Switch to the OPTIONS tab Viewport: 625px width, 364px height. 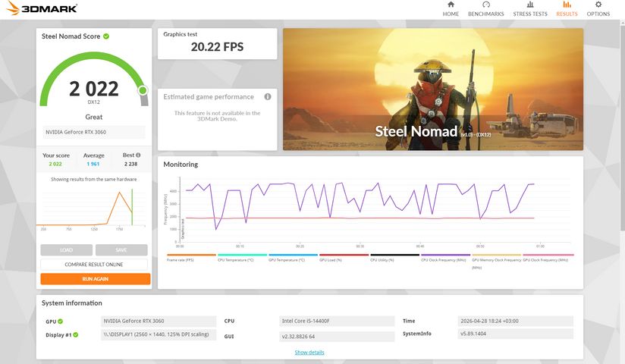click(x=598, y=14)
